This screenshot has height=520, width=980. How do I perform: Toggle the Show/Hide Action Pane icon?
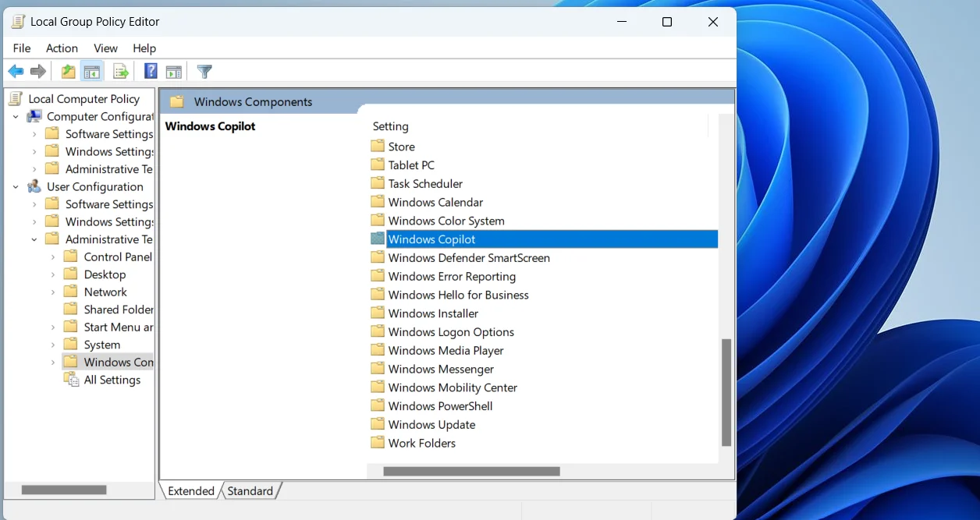tap(174, 72)
